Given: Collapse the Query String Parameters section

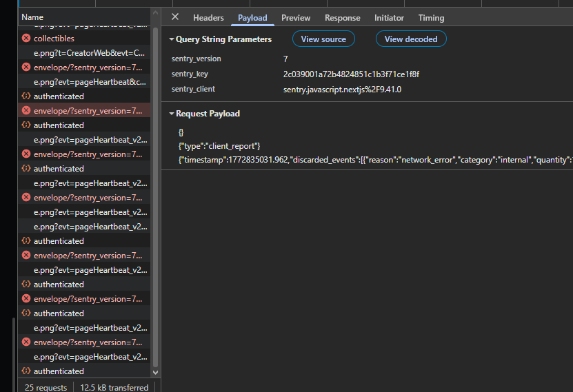Looking at the screenshot, I should pos(172,40).
